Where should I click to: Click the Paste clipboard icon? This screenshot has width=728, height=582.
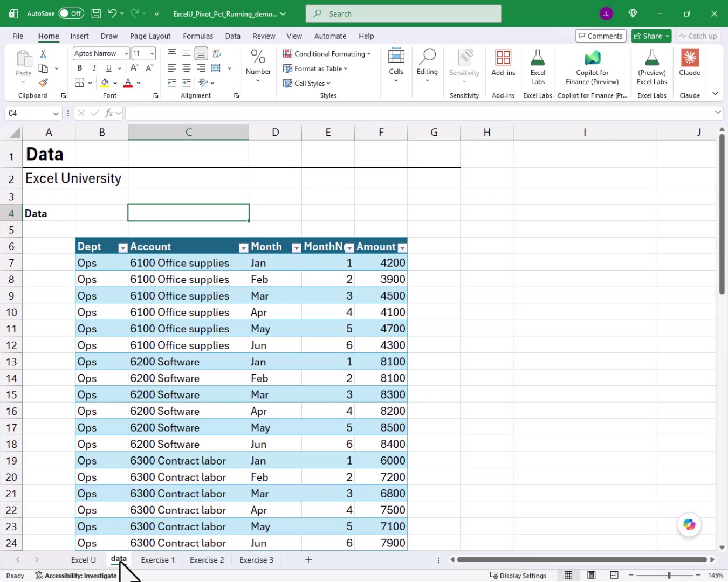point(23,58)
